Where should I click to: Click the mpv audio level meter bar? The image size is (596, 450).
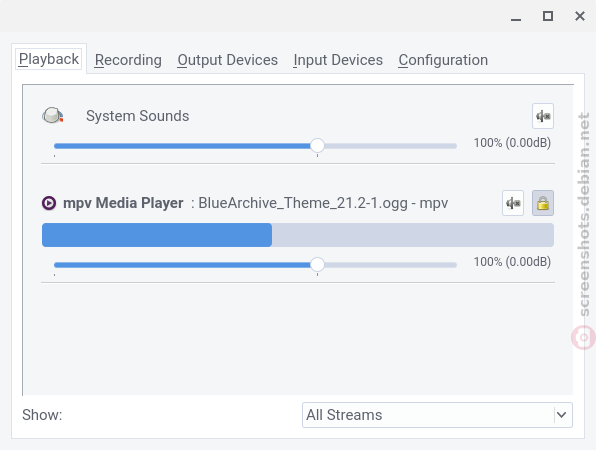coord(298,235)
